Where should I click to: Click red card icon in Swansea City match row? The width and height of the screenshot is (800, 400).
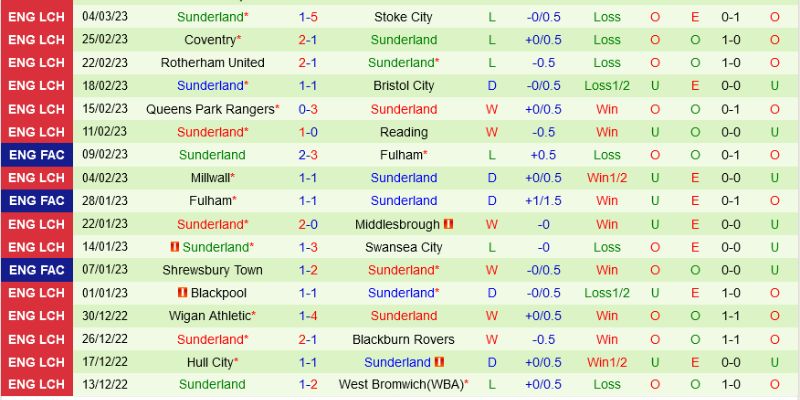(x=174, y=247)
